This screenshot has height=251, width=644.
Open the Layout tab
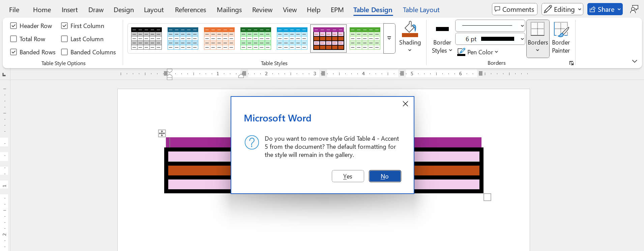[x=154, y=10]
